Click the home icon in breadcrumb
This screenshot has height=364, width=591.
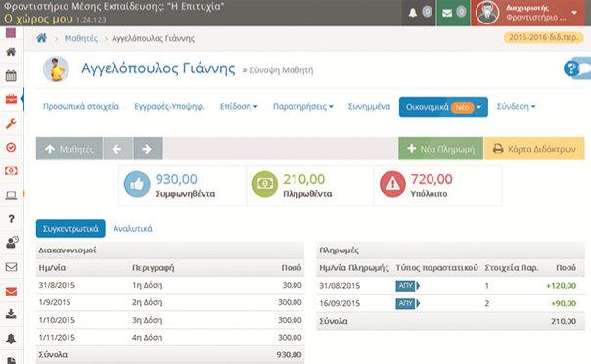click(42, 38)
